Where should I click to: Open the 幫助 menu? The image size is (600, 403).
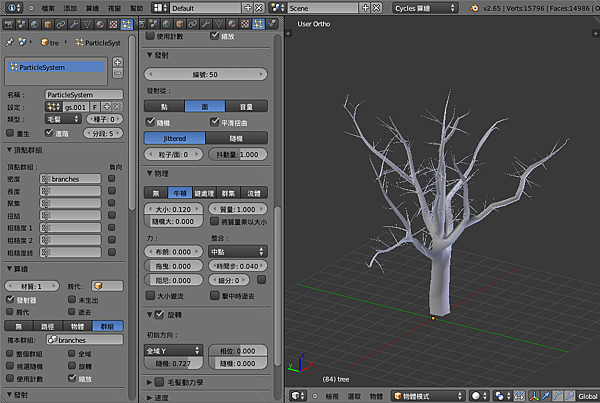tap(137, 8)
